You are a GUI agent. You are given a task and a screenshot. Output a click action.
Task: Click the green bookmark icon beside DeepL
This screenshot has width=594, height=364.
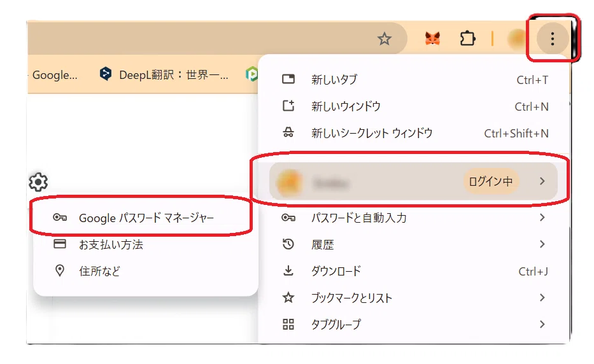coord(251,74)
